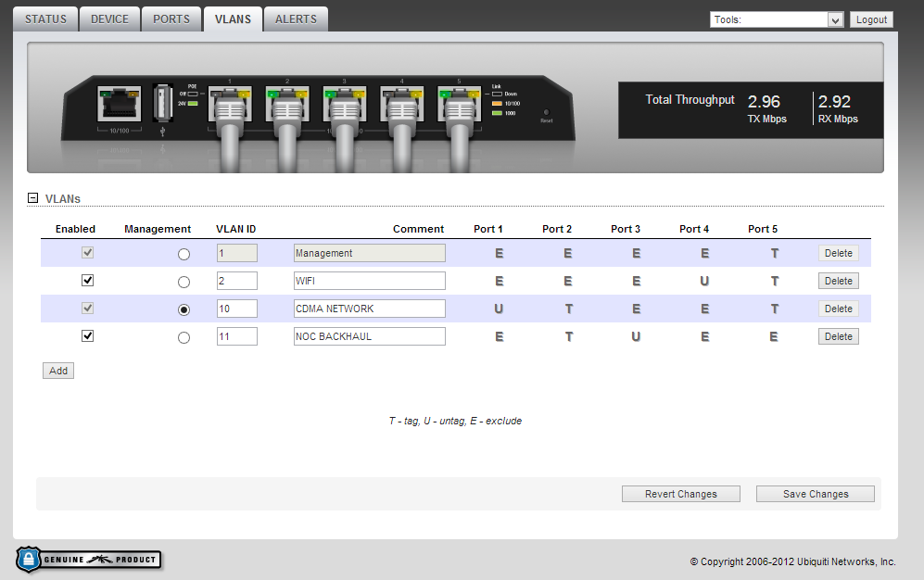Image resolution: width=924 pixels, height=580 pixels.
Task: Switch to the PORTS tab
Action: coord(171,19)
